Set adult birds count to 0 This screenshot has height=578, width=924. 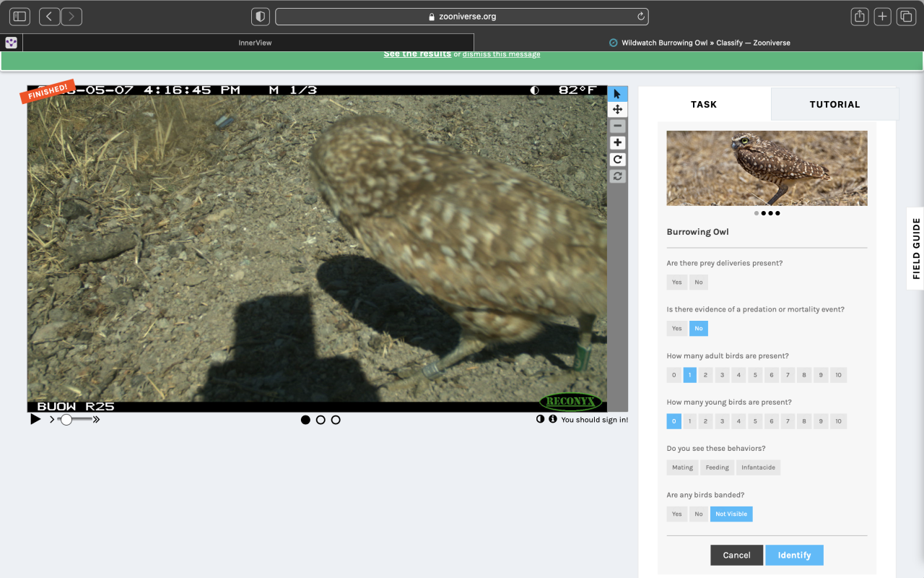pos(674,375)
